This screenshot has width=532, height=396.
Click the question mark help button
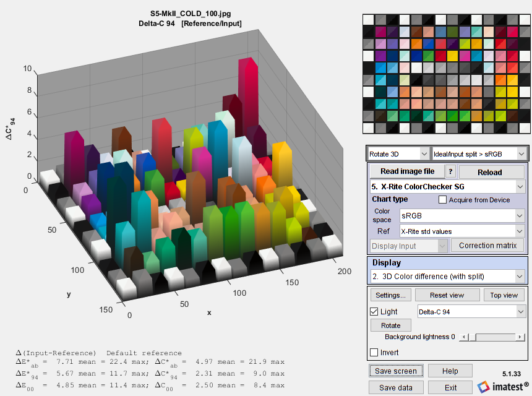point(450,172)
